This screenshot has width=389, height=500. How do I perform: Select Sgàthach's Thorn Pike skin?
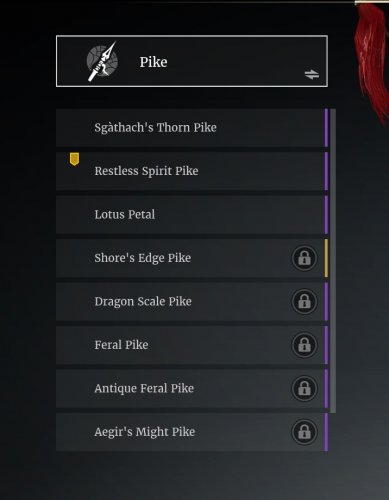point(192,128)
